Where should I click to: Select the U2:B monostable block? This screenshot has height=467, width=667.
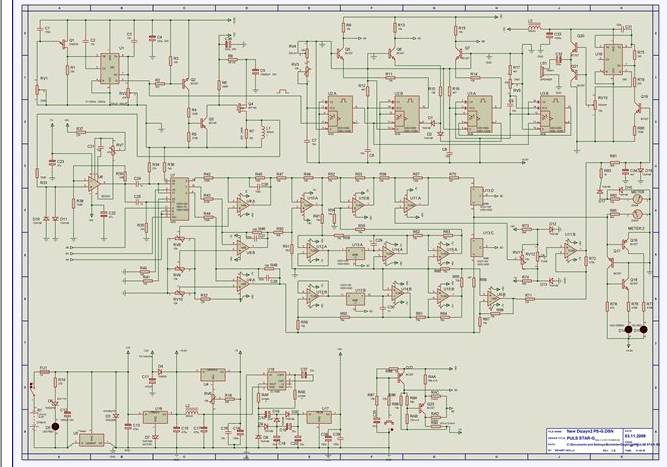point(407,114)
